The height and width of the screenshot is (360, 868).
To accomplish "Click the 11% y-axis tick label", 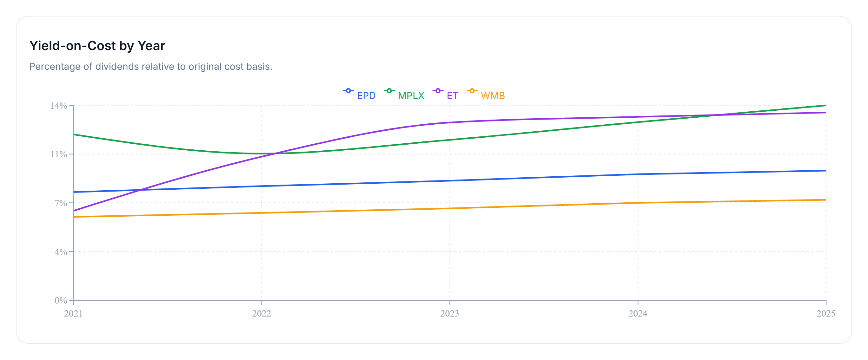I will pyautogui.click(x=59, y=154).
